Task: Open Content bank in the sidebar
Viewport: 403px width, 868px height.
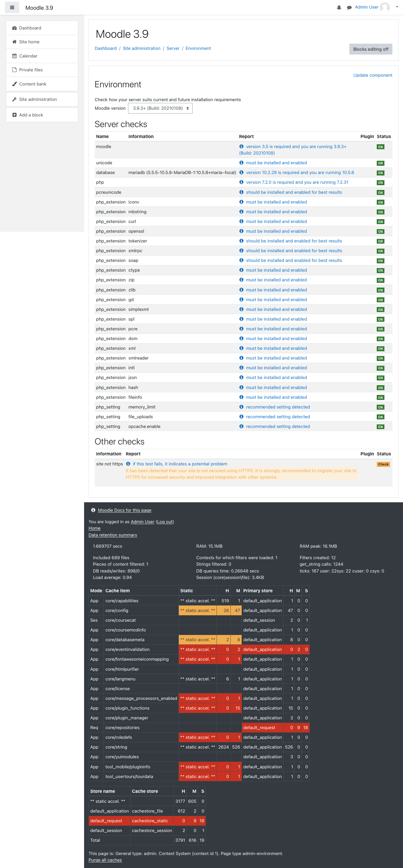Action: pyautogui.click(x=42, y=84)
